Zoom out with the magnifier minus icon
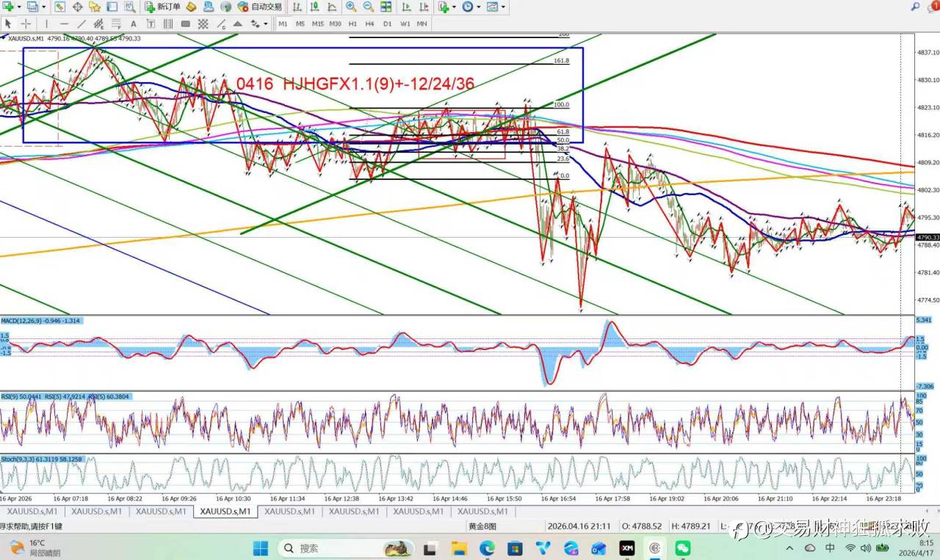940x560 pixels. click(368, 7)
